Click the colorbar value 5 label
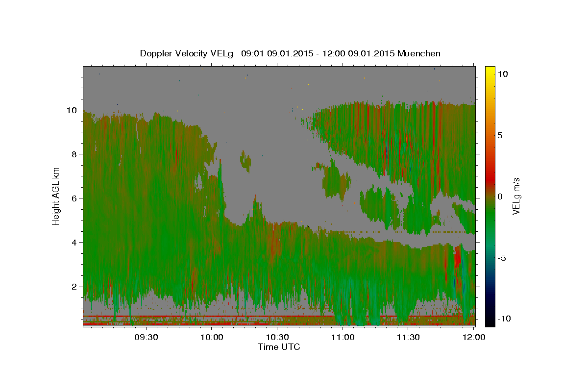 [x=500, y=135]
